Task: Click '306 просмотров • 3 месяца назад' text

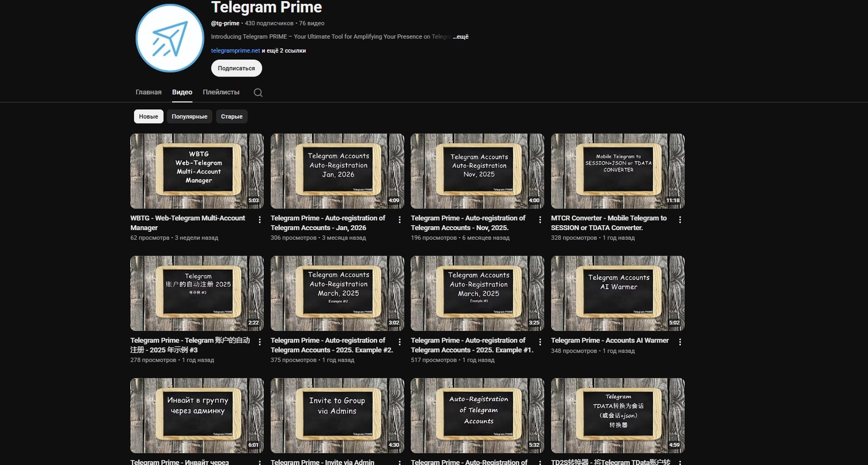Action: click(318, 238)
